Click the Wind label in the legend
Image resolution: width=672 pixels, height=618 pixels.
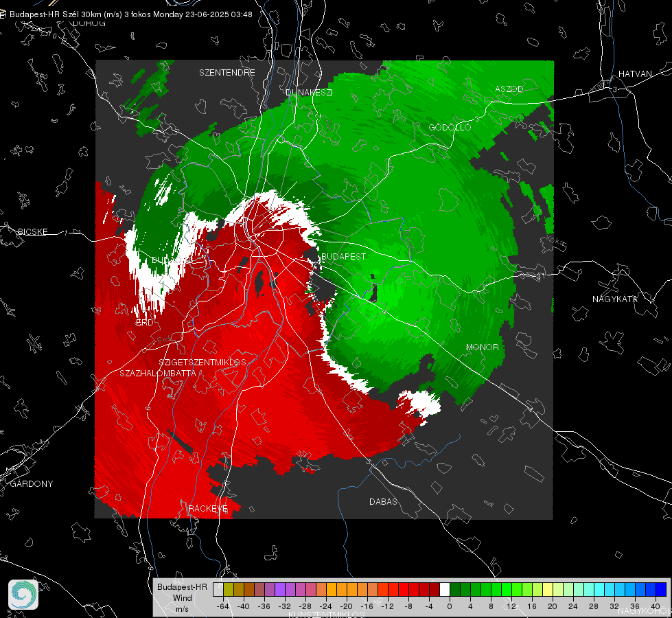(x=182, y=598)
